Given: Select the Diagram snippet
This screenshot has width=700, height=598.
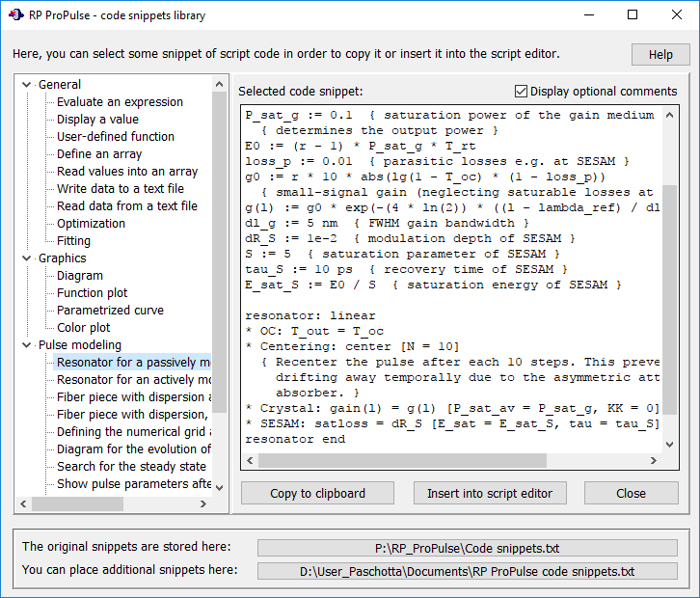Looking at the screenshot, I should [79, 276].
